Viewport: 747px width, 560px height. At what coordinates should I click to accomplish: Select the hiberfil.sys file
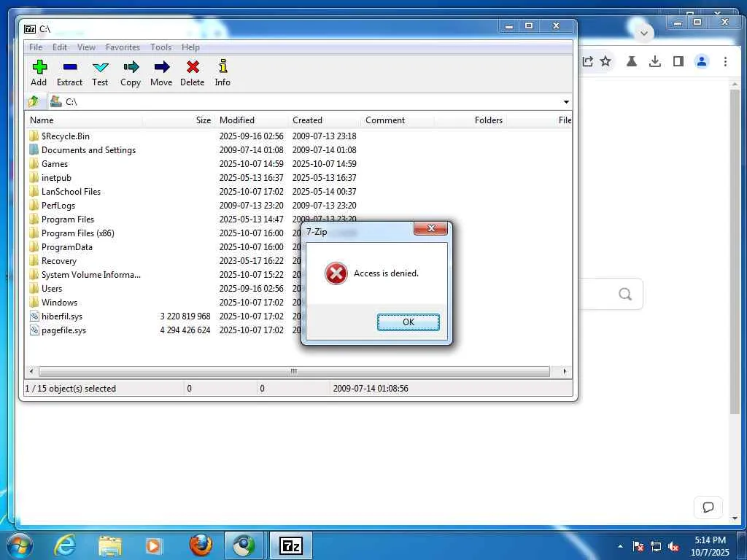(x=62, y=316)
